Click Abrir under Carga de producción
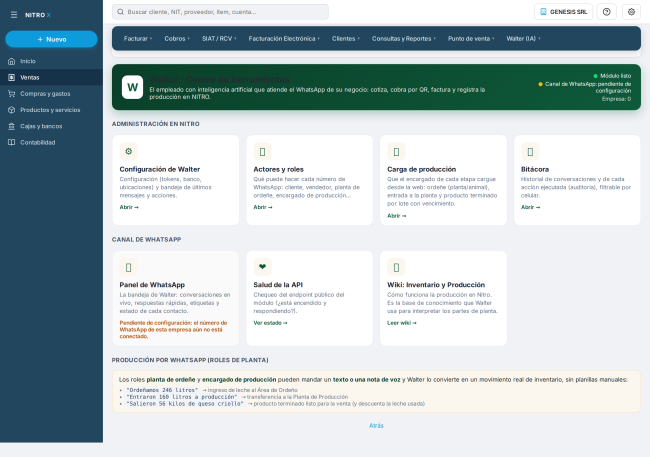Image resolution: width=650 pixels, height=457 pixels. point(397,216)
